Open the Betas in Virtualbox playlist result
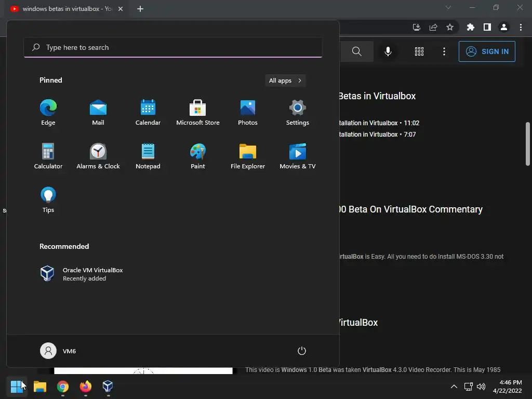 coord(377,96)
